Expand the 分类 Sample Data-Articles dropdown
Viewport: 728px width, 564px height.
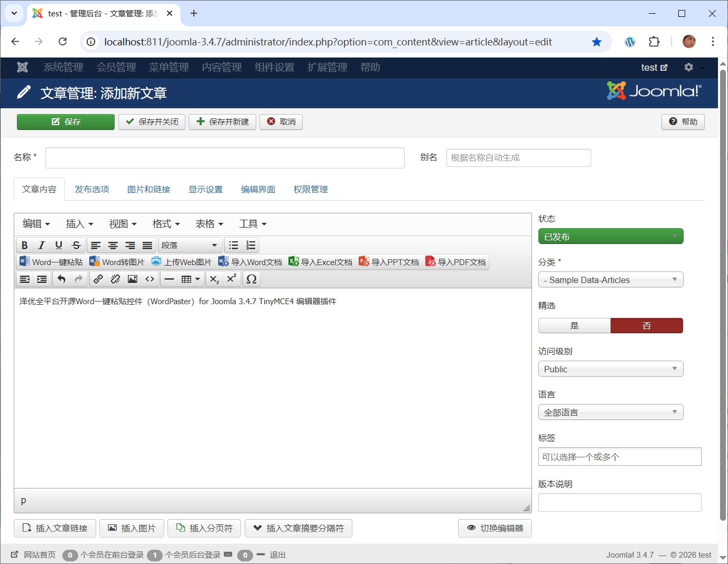pos(610,280)
